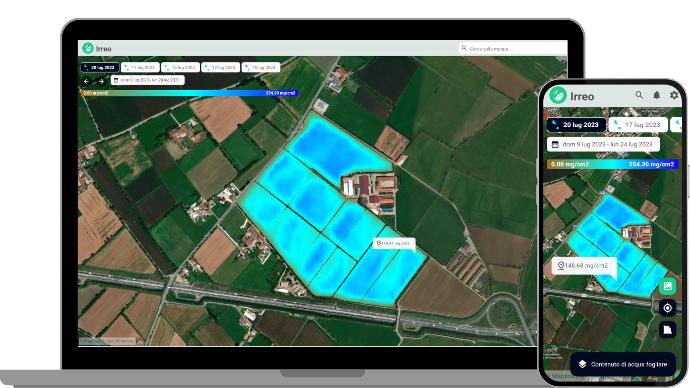This screenshot has width=690, height=388.
Task: Select the 20 lug 2023 tab on the laptop
Action: coord(100,67)
